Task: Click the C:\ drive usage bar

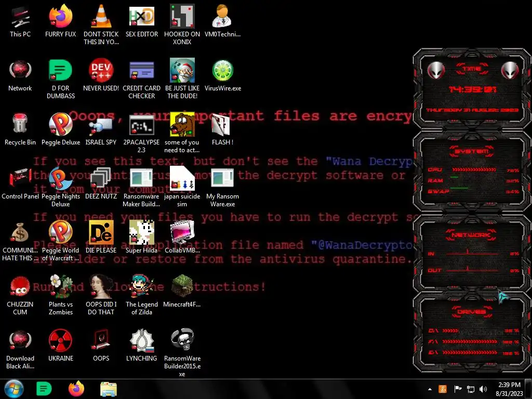Action: click(450, 330)
